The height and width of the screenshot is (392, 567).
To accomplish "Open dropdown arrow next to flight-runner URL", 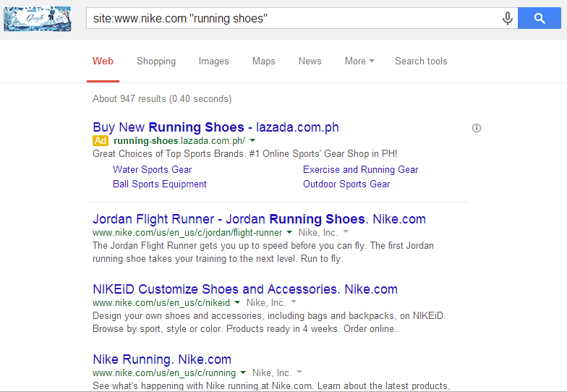I will tap(289, 232).
